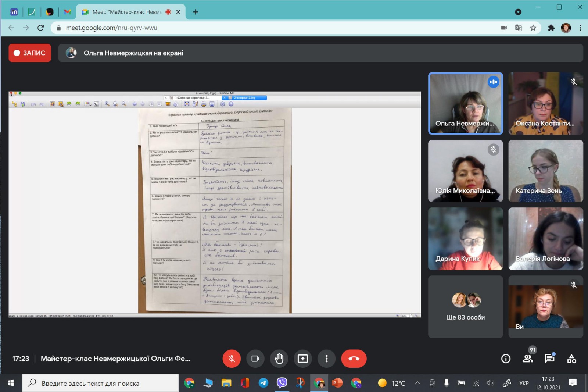Open the Chrome extensions puzzle icon
Viewport: 588px width, 392px height.
pos(551,28)
